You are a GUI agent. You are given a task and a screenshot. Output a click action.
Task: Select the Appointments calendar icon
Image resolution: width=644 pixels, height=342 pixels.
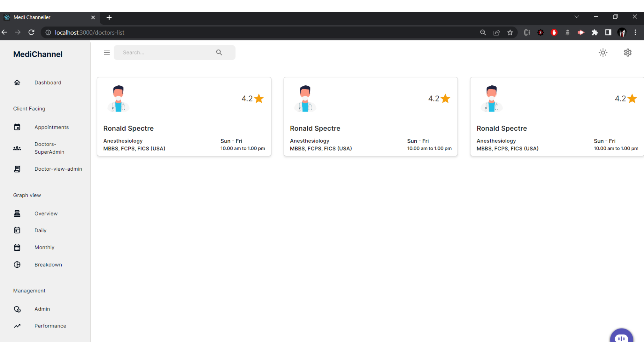(17, 127)
